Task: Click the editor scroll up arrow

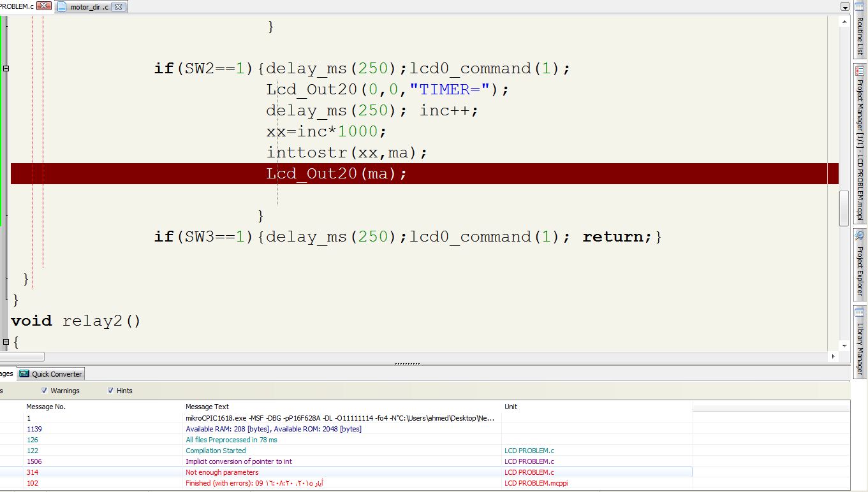Action: point(844,21)
